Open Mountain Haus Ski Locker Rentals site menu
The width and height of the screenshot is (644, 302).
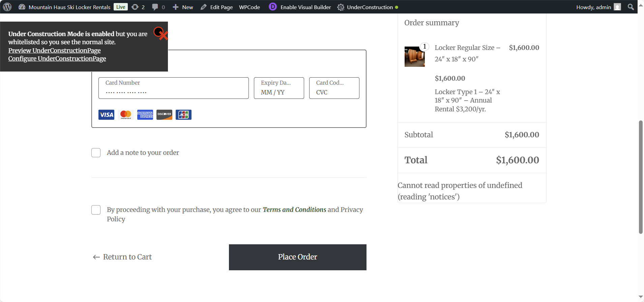tap(64, 7)
